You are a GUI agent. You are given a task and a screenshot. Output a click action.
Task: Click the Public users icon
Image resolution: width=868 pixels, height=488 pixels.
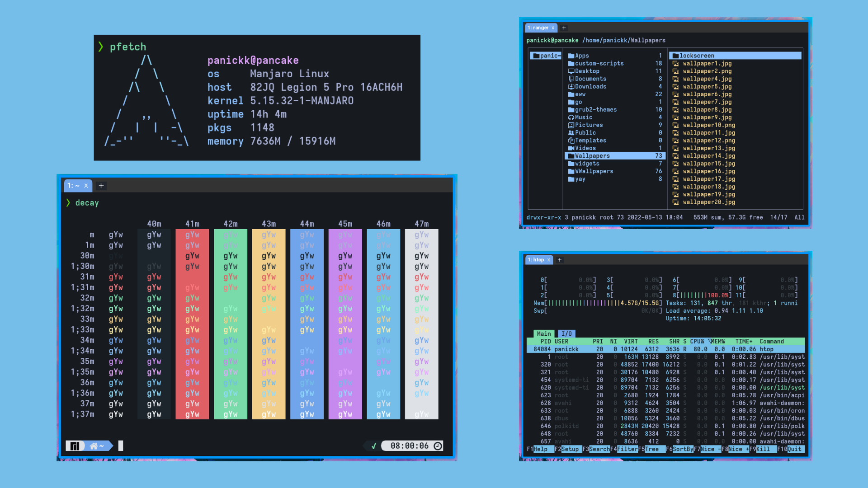(x=571, y=133)
